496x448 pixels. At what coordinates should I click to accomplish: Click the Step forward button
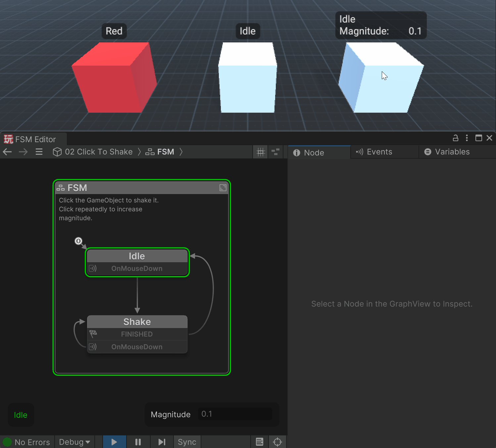click(162, 442)
